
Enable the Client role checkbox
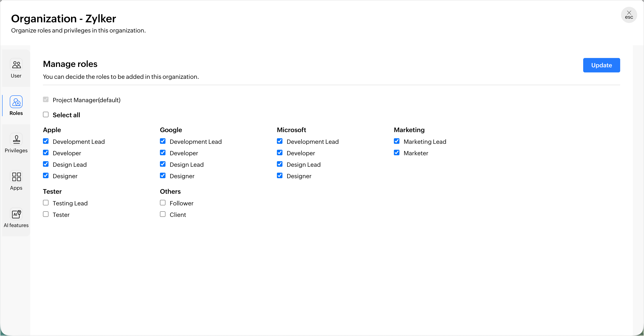point(163,214)
